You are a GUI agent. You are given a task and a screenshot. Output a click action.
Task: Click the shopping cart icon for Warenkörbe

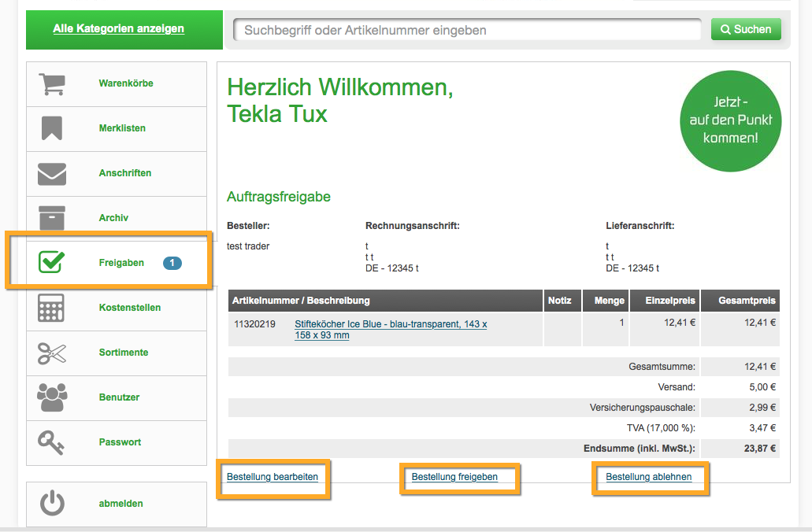(52, 83)
